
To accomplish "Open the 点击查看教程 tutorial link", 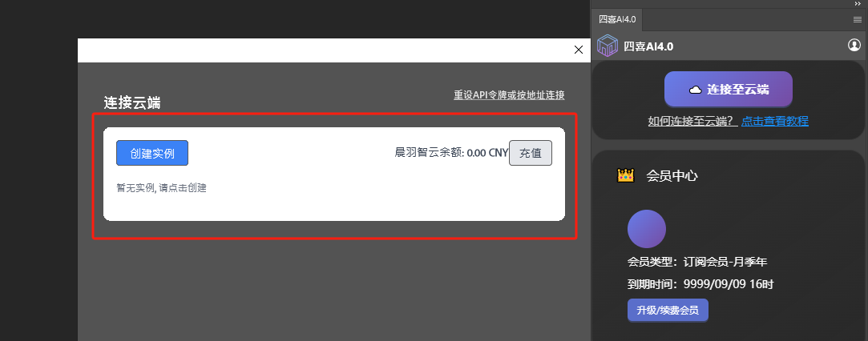I will tap(775, 121).
